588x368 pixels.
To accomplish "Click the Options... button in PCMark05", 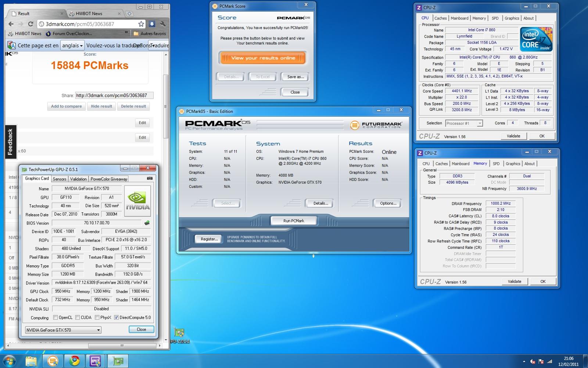I will (388, 203).
